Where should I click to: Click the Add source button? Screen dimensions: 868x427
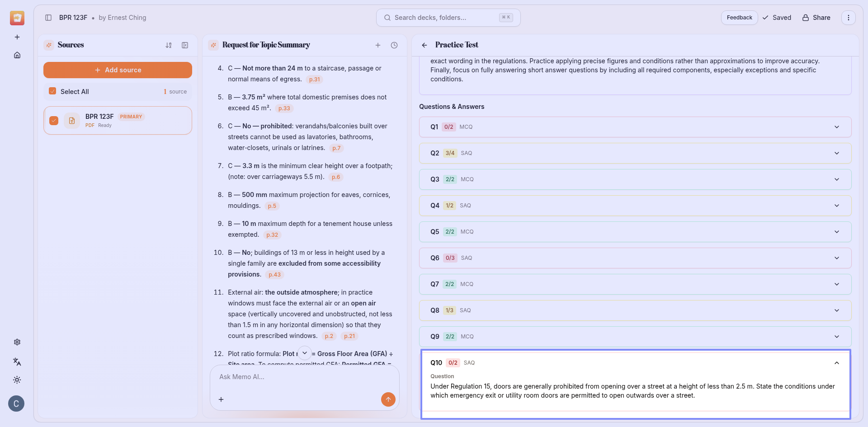click(118, 70)
